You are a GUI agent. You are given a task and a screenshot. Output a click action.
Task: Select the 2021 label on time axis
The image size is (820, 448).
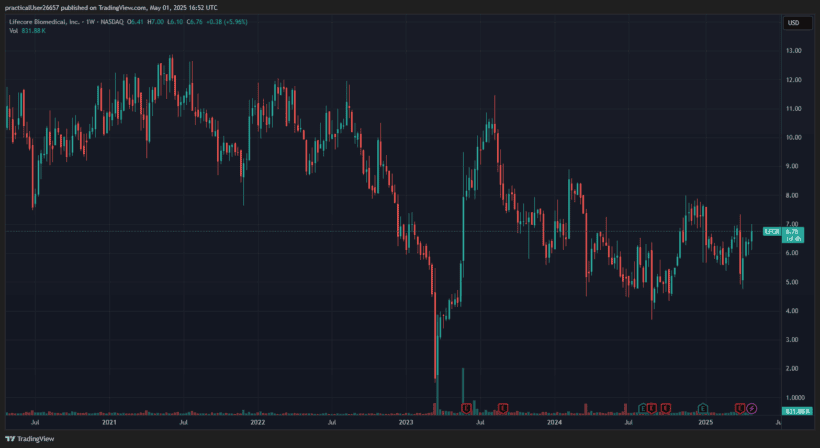(109, 423)
